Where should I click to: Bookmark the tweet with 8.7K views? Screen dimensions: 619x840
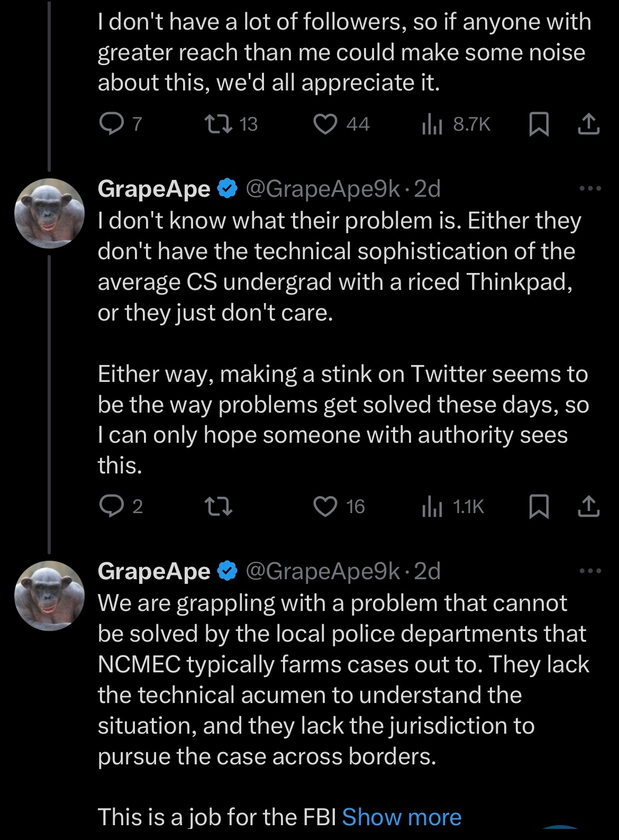[x=539, y=124]
